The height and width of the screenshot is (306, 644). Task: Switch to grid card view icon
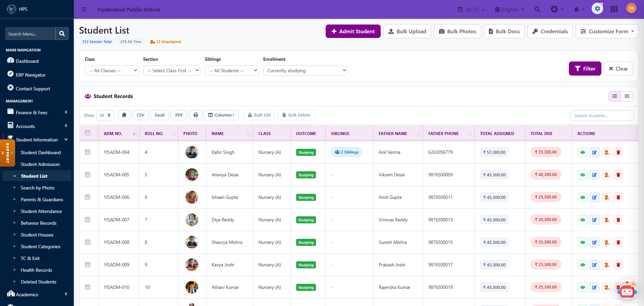[x=627, y=96]
